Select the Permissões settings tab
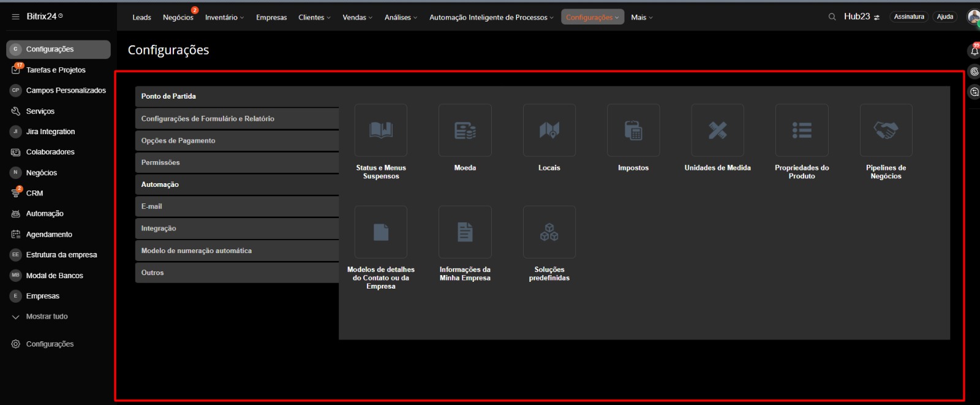The height and width of the screenshot is (405, 980). [236, 162]
